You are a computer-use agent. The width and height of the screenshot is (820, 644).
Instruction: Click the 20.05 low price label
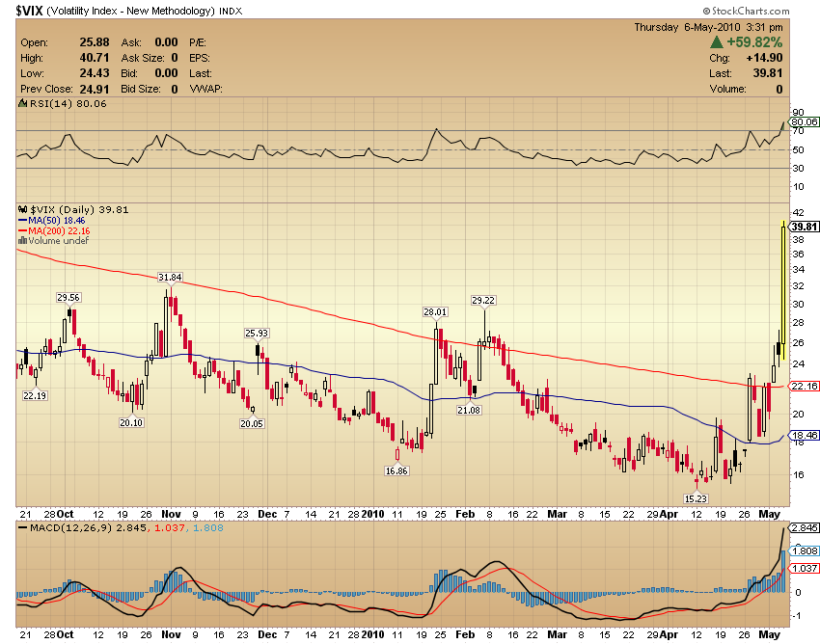(x=252, y=423)
